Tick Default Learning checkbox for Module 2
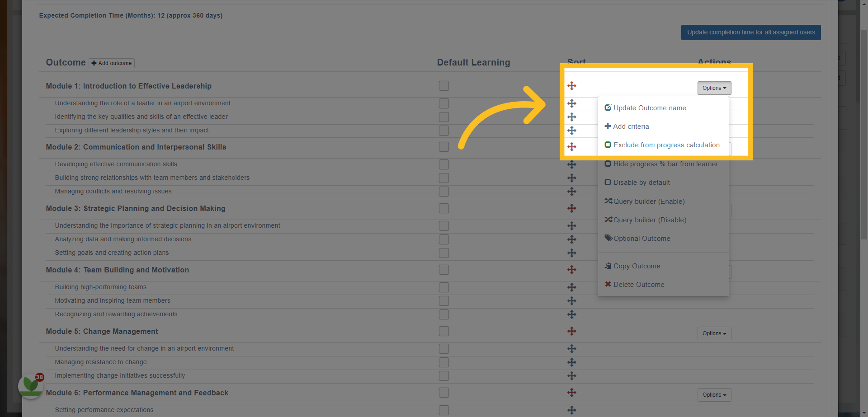This screenshot has height=417, width=868. (444, 147)
